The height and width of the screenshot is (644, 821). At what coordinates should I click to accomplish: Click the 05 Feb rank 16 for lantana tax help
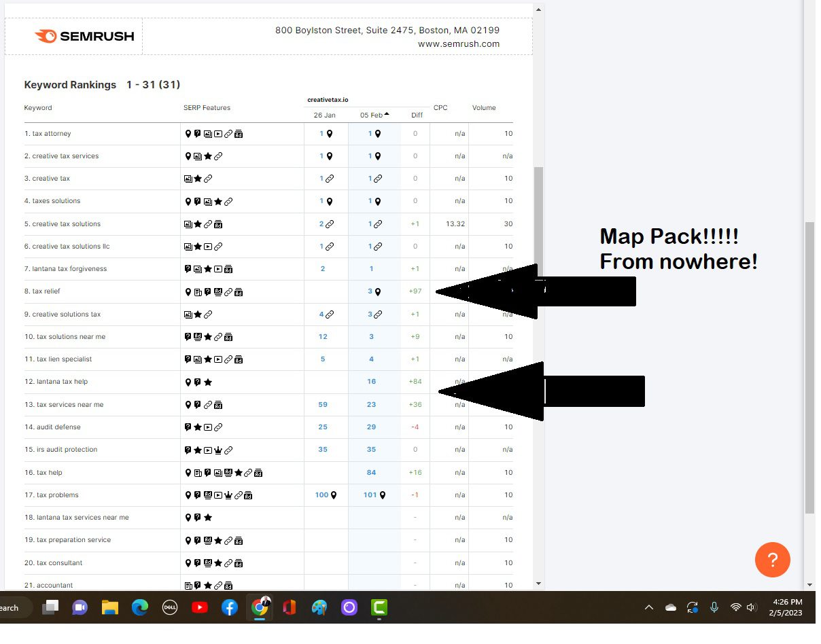point(372,382)
